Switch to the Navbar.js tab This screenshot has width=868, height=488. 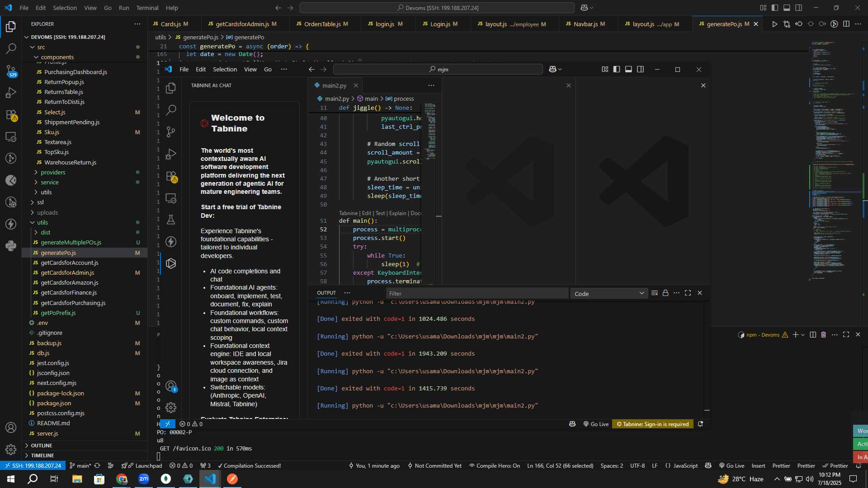pos(589,24)
